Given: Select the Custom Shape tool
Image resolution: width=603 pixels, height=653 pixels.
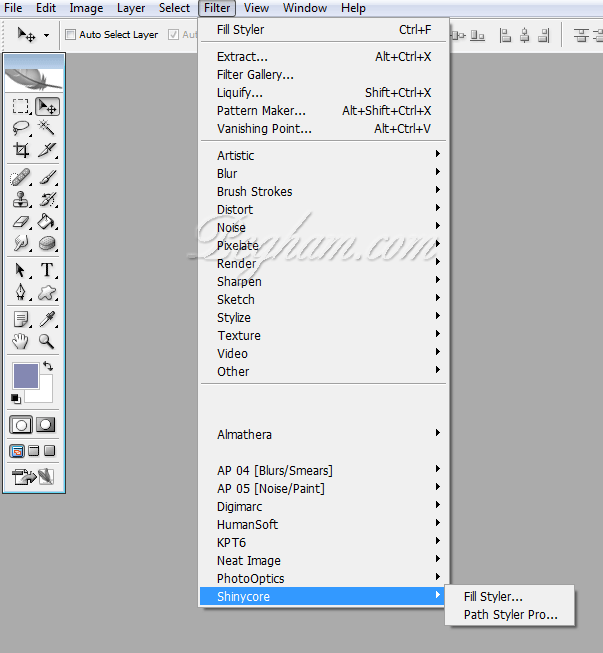Looking at the screenshot, I should point(47,292).
